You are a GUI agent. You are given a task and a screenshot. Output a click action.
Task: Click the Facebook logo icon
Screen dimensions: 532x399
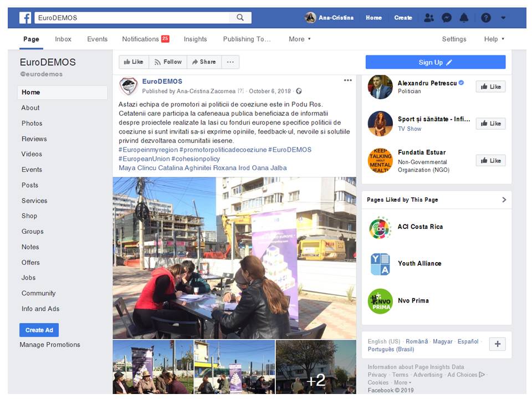click(x=25, y=18)
